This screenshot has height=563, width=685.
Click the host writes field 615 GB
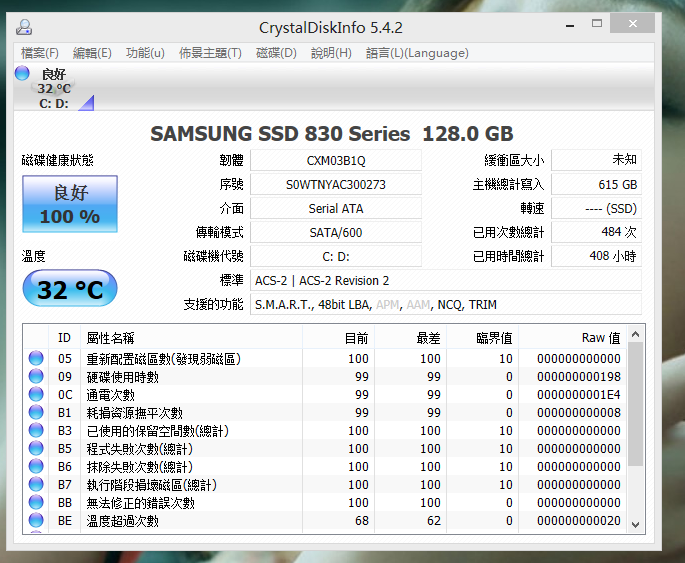tap(596, 184)
